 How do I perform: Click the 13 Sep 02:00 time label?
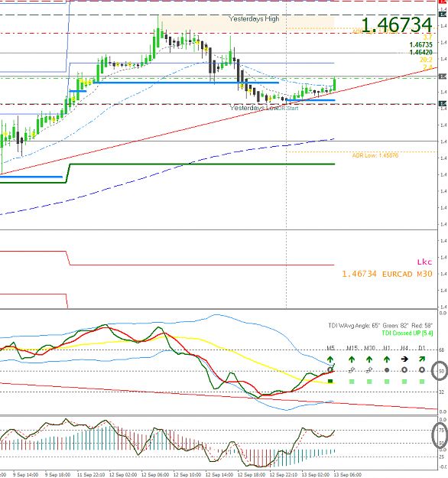[316, 475]
